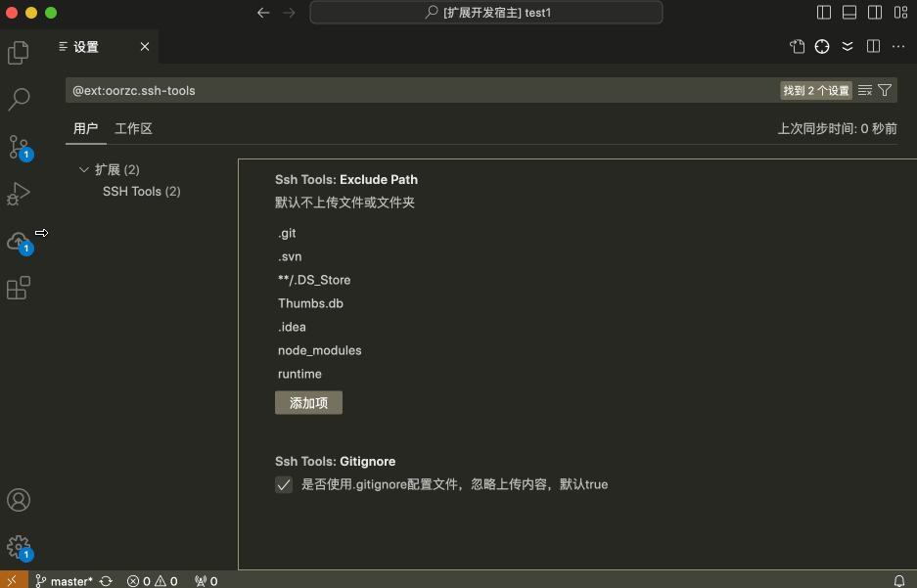Switch to the 工作区 settings tab
The width and height of the screenshot is (917, 588).
click(135, 128)
